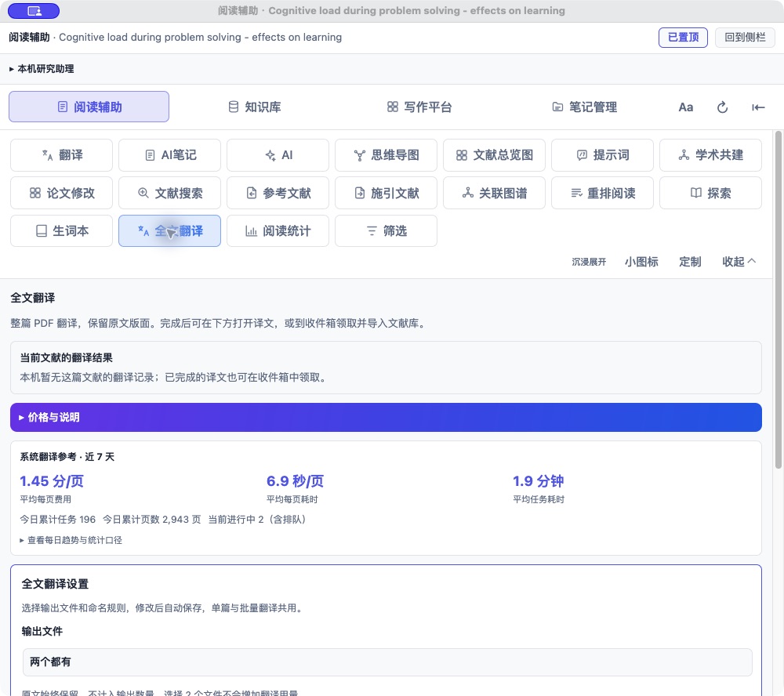
Task: Click the 1.45 分/页 cost value
Action: point(52,481)
